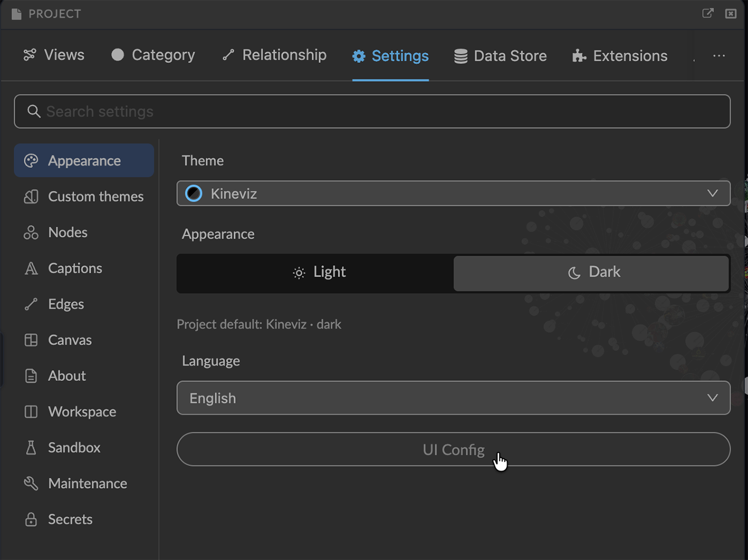Viewport: 748px width, 560px height.
Task: Switch to the Category tab
Action: [x=153, y=55]
